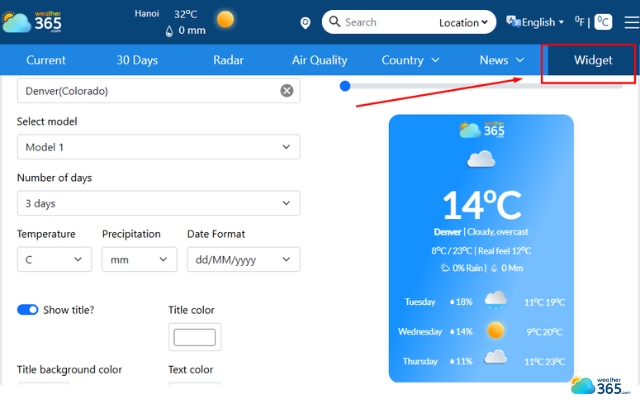Click the Wednesday forecast label
The image size is (640, 400).
pyautogui.click(x=420, y=331)
